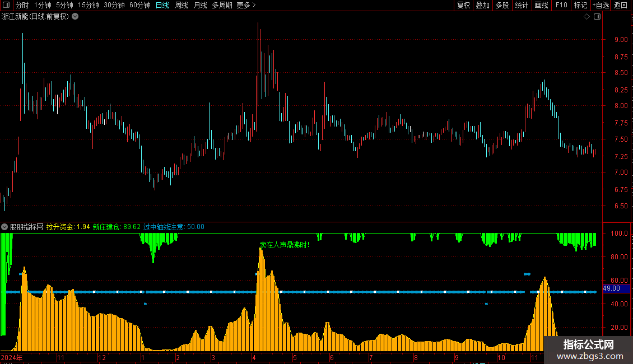Click the 标记 mark button
The image size is (633, 364).
click(580, 5)
